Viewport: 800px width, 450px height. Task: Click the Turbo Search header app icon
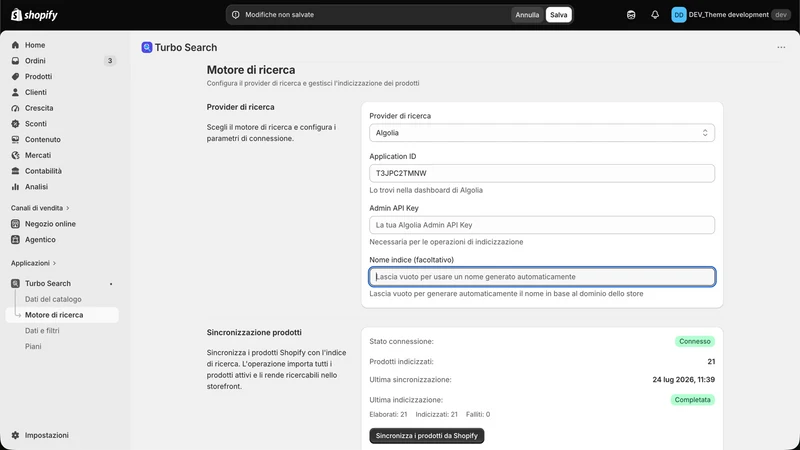[147, 47]
